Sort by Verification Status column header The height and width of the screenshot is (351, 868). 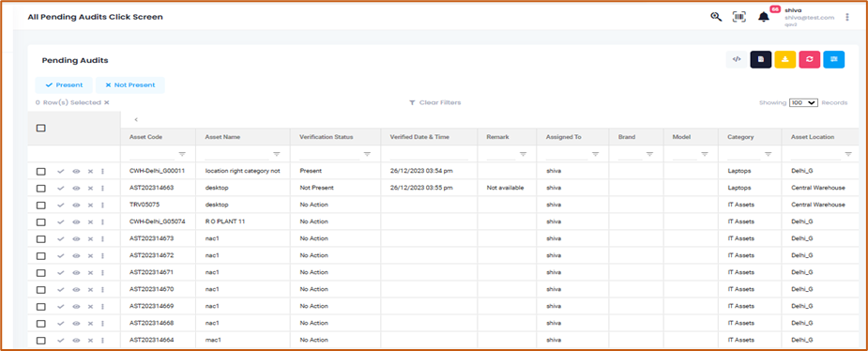coord(326,137)
